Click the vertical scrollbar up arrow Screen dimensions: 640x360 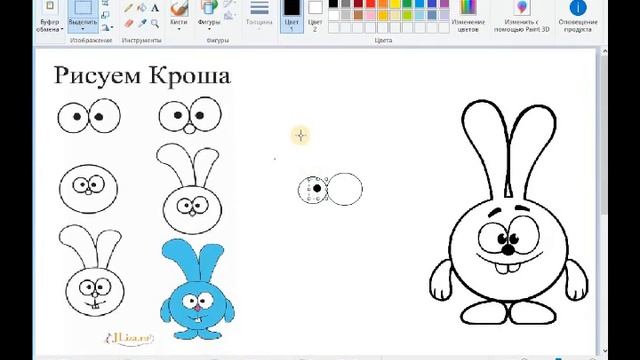click(x=604, y=51)
